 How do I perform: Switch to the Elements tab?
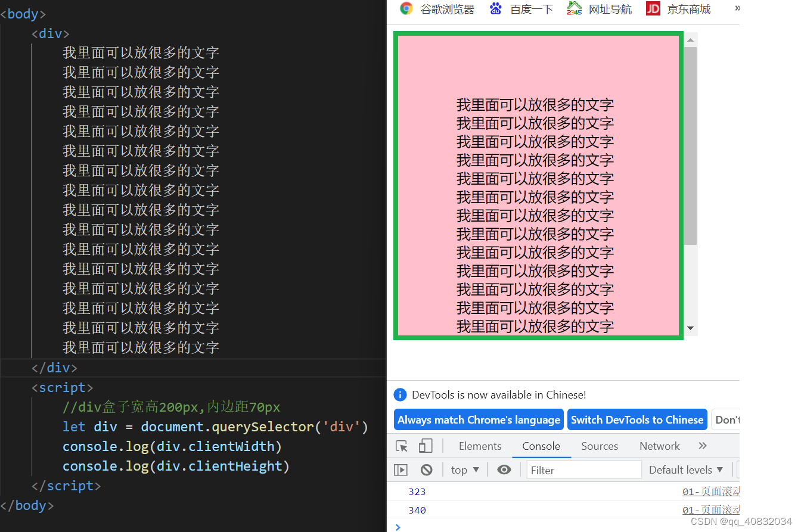(x=480, y=446)
